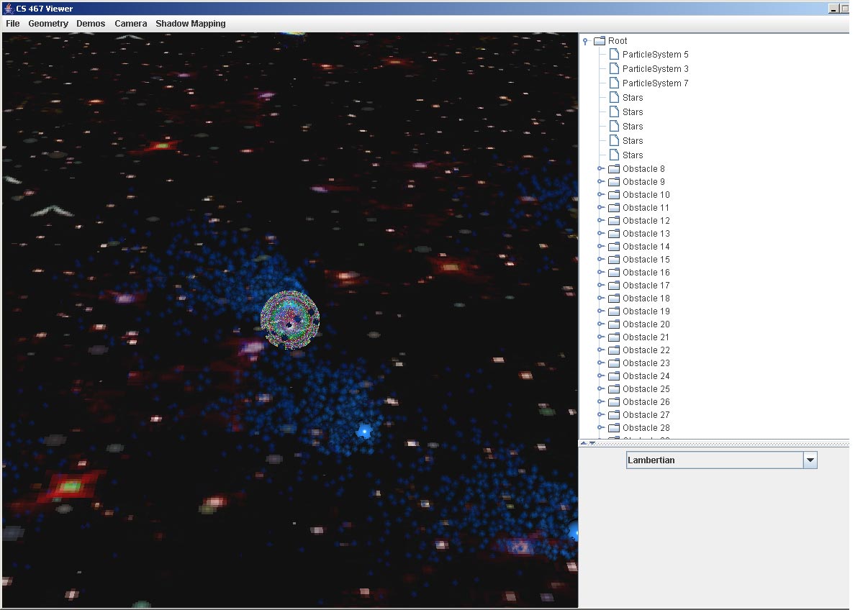Collapse the Root tree node
868x610 pixels.
coord(586,41)
